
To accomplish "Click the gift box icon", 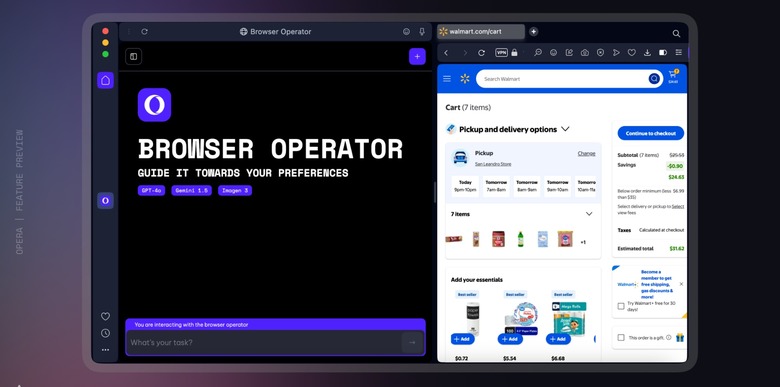I will (x=680, y=337).
